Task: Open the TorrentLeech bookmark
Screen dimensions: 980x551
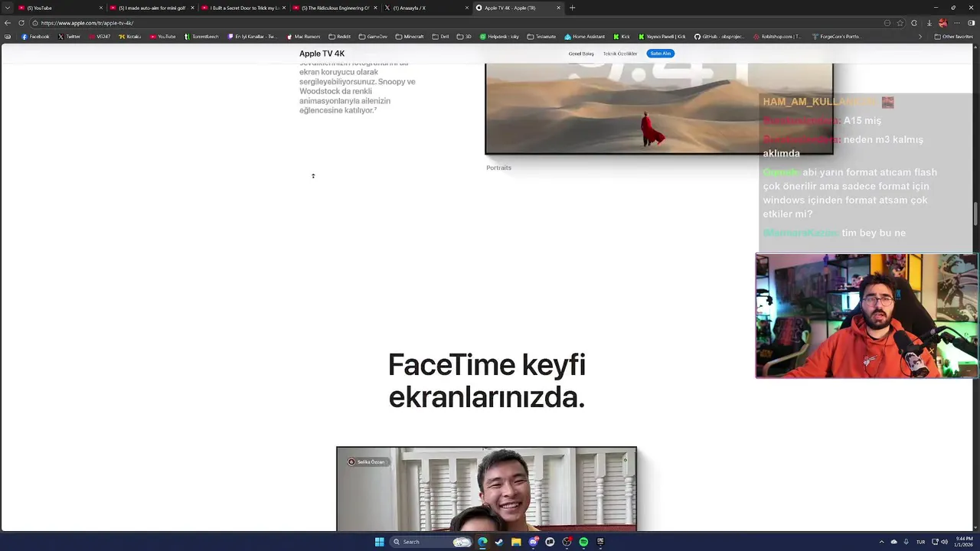Action: click(x=201, y=37)
